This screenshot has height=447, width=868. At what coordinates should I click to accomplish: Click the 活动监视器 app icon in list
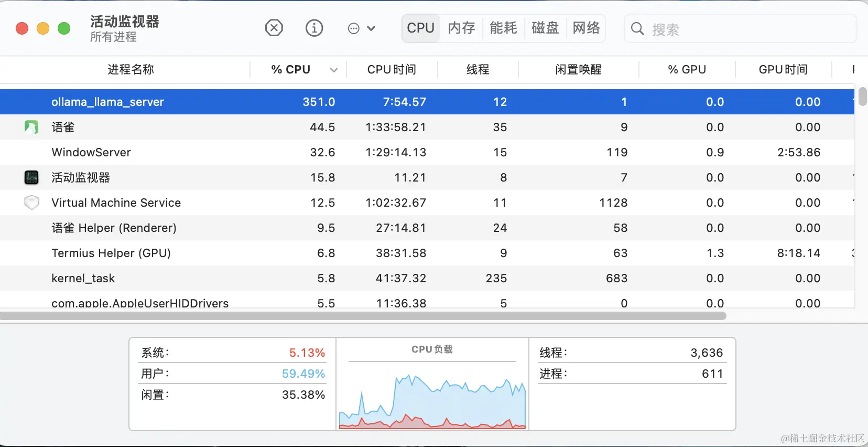pos(31,177)
